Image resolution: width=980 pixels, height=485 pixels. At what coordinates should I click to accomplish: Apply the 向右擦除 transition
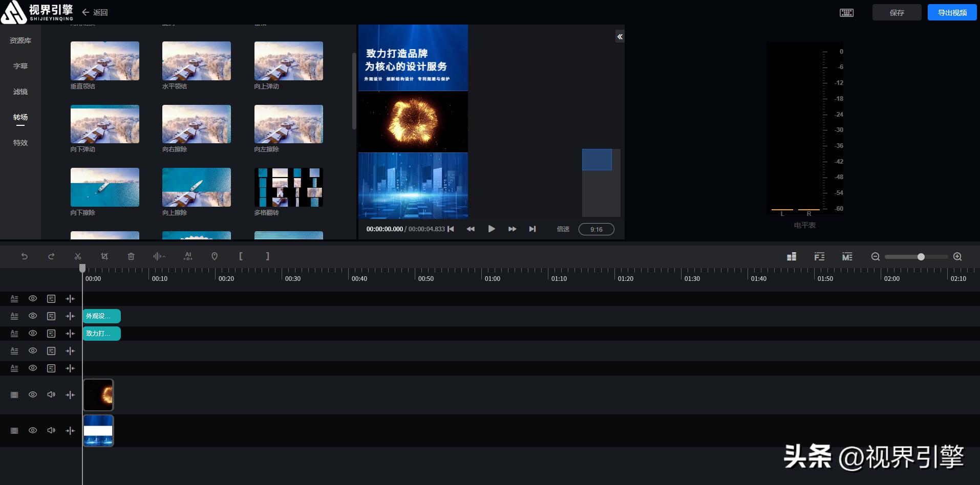coord(197,124)
